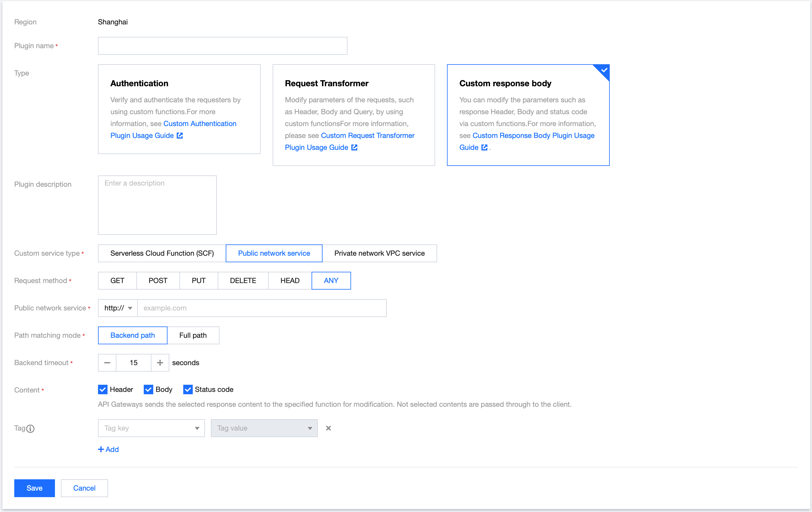
Task: Click the Tag info icon
Action: click(30, 429)
